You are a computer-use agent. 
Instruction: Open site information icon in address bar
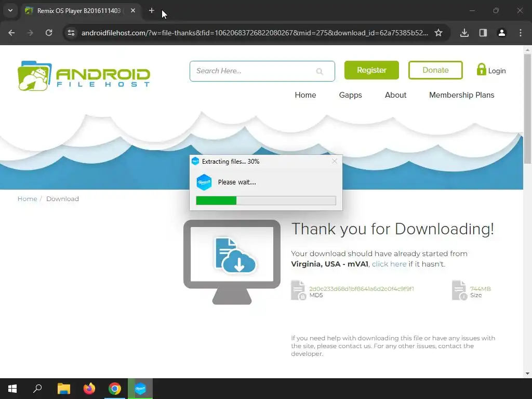tap(71, 33)
